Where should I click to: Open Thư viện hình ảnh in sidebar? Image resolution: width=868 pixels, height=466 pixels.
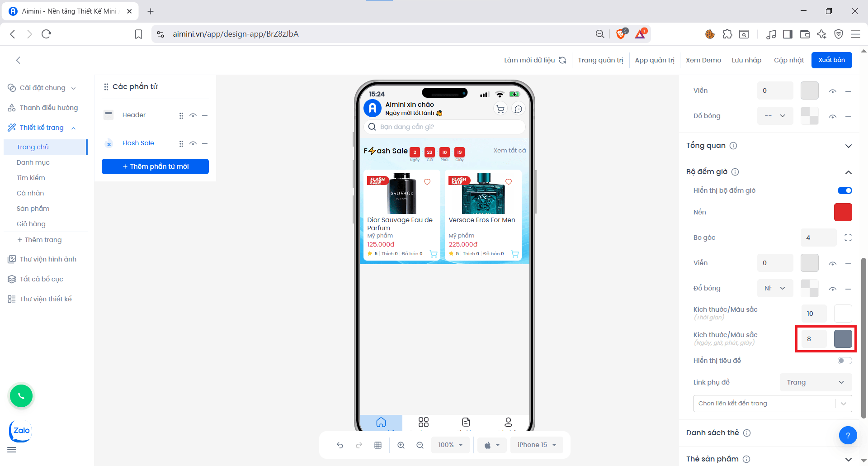[x=48, y=259]
